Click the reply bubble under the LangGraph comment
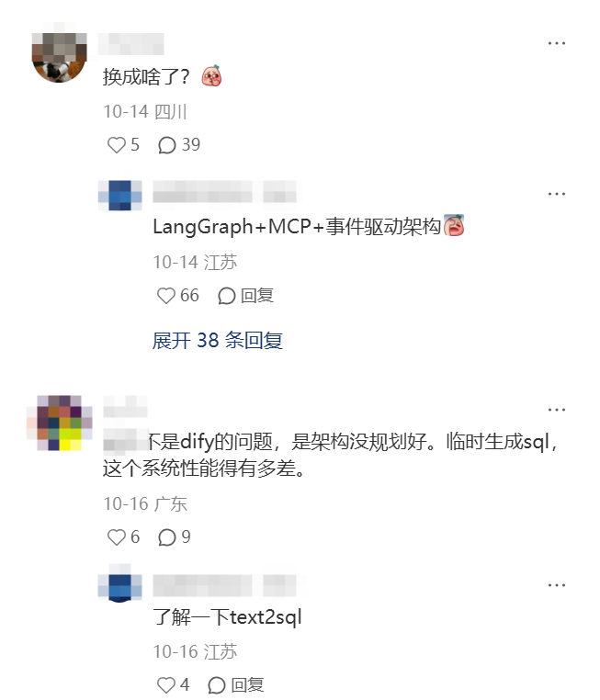Screen dimensions: 600x700 (x=227, y=296)
